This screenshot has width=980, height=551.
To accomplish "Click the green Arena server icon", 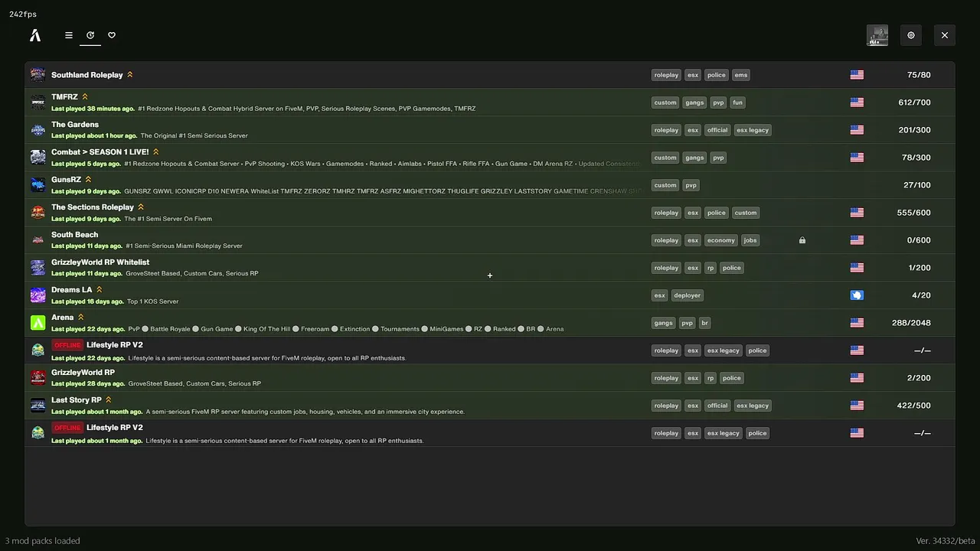I will 38,323.
